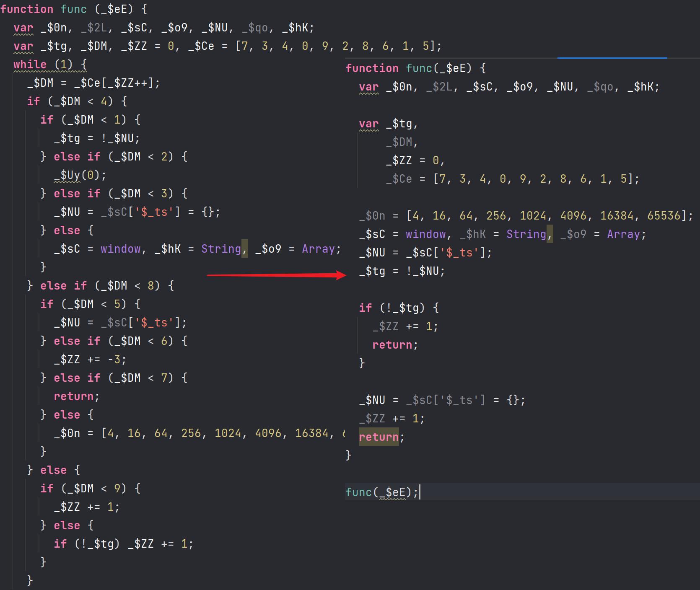Click the 'window' identifier in left pane
700x590 pixels.
coord(121,249)
